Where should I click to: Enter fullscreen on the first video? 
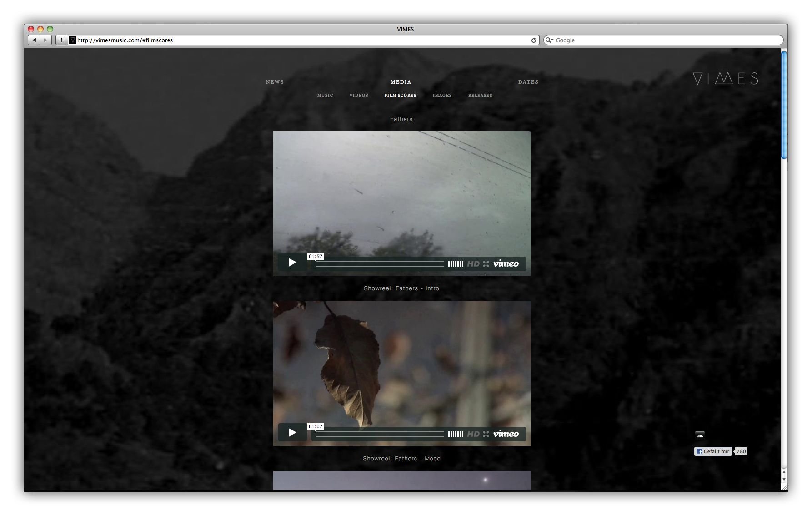486,264
